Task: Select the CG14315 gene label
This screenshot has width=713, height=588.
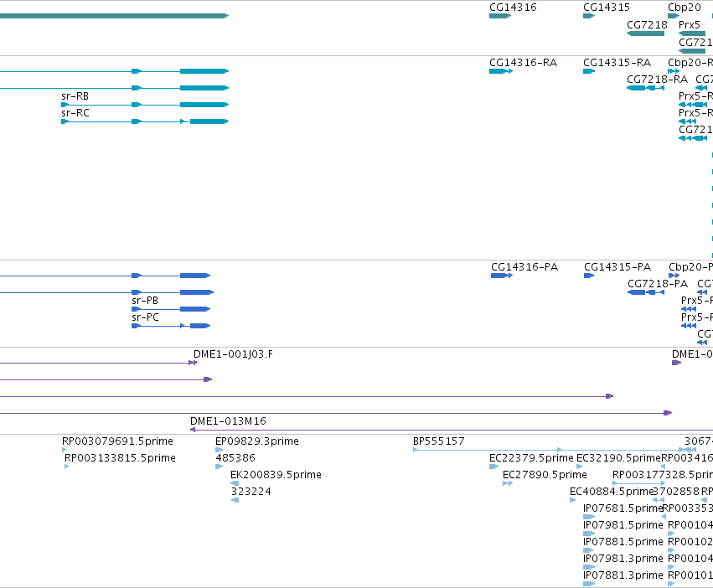Action: [x=607, y=8]
